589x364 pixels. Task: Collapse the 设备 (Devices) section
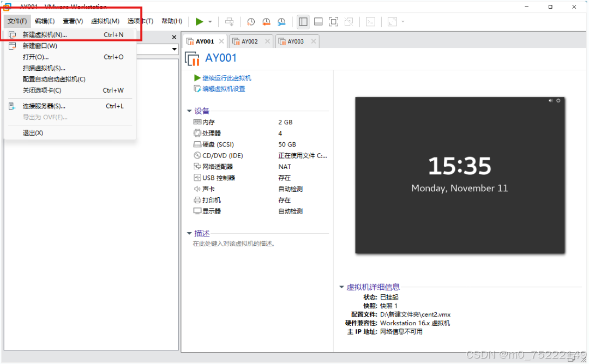(x=189, y=111)
